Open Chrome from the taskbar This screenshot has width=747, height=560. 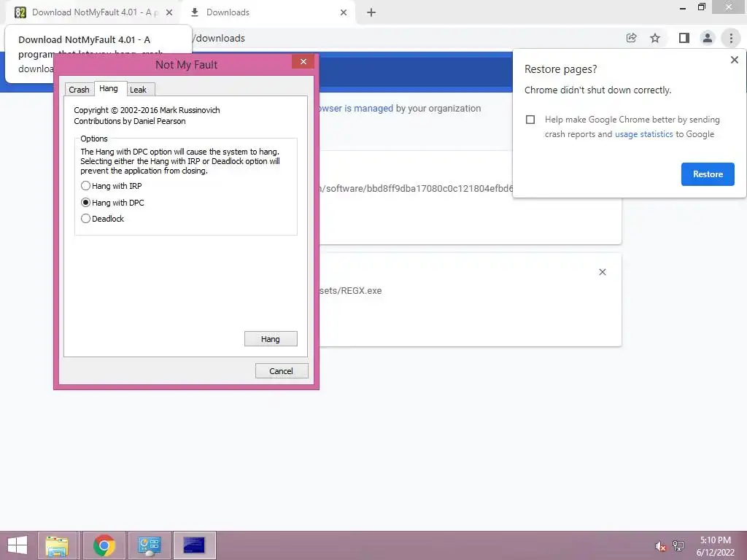(x=104, y=545)
